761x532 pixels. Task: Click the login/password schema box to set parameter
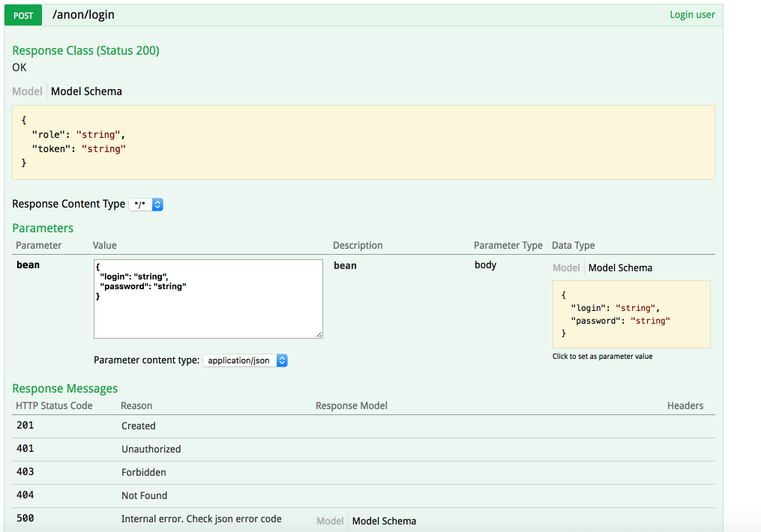[x=631, y=315]
